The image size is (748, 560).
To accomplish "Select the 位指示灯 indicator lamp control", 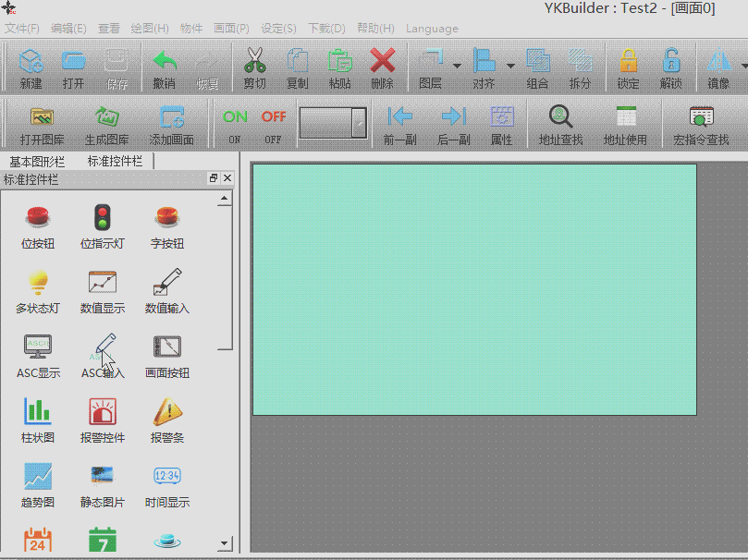I will coord(102,227).
